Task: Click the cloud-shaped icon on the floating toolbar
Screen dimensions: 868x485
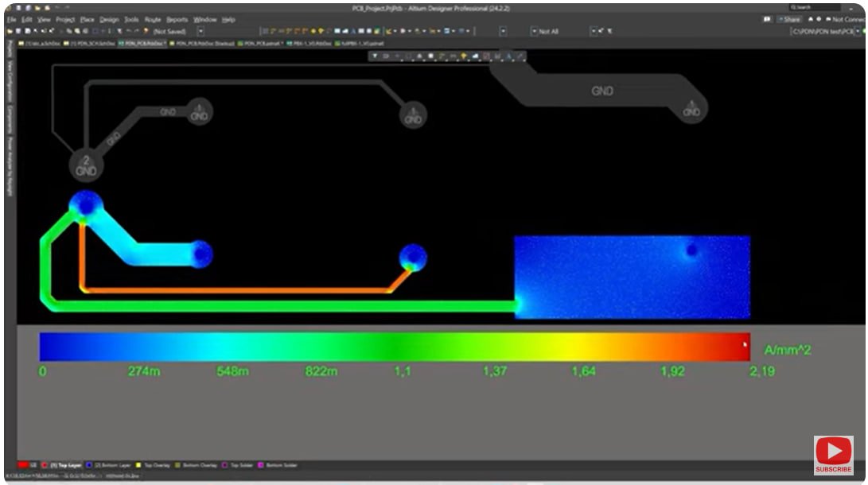Action: click(x=476, y=57)
